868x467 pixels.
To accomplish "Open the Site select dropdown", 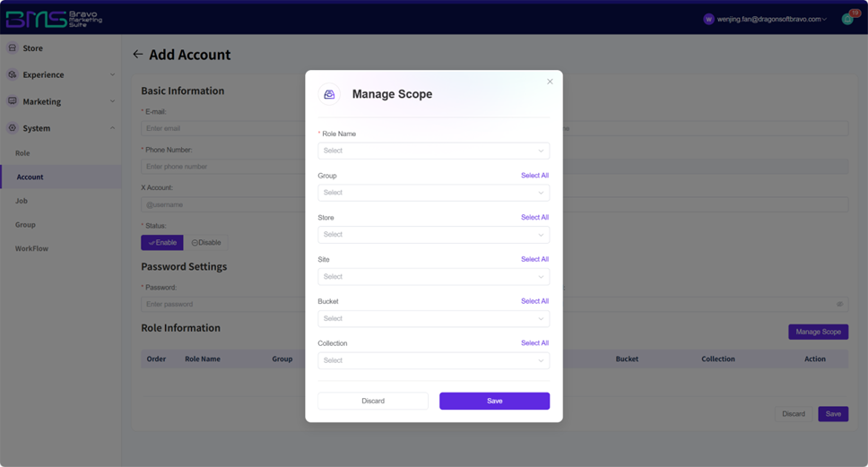I will [x=433, y=277].
